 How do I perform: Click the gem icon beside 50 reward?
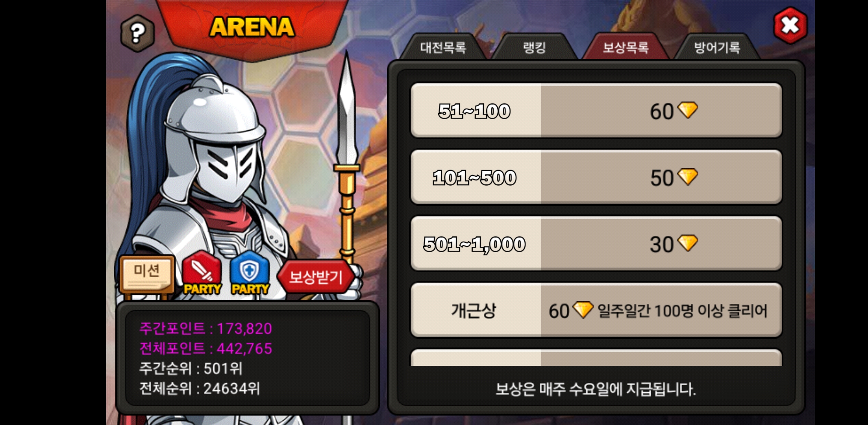688,177
